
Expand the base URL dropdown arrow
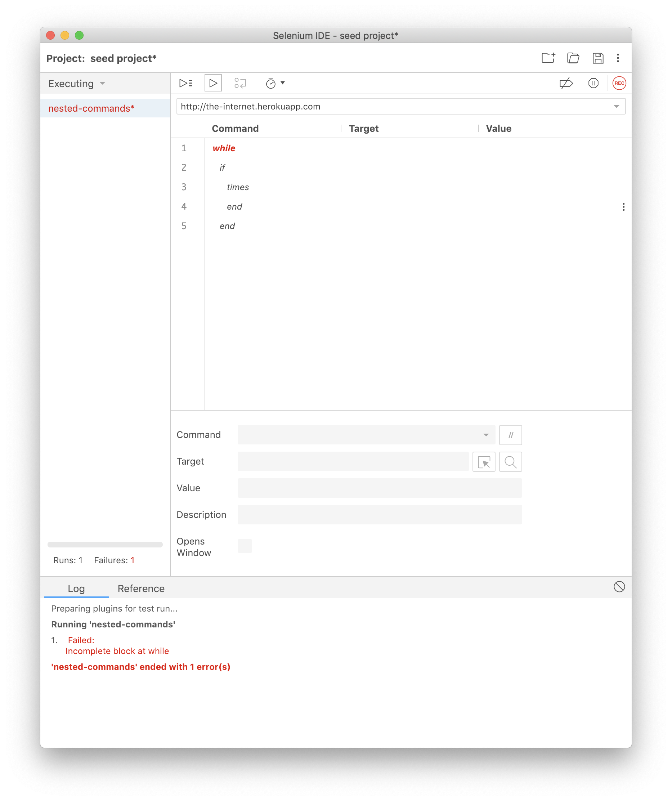tap(616, 106)
